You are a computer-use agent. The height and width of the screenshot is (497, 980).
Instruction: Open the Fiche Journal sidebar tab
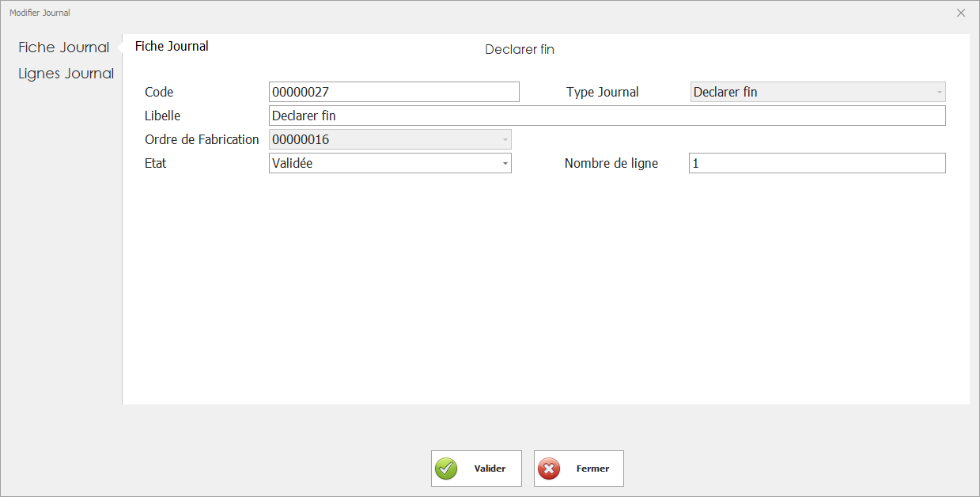63,47
